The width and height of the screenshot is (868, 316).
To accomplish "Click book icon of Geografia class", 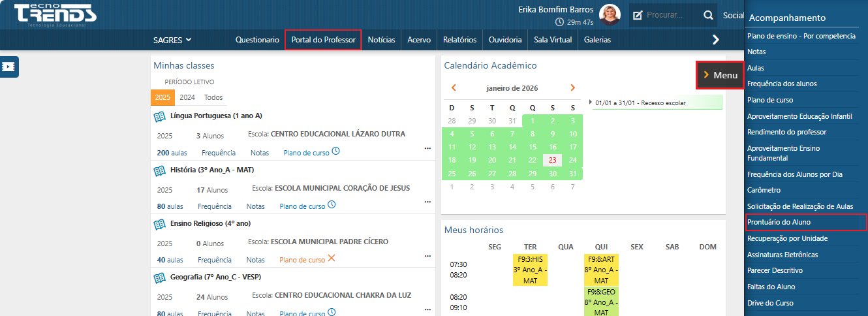I will pos(159,277).
